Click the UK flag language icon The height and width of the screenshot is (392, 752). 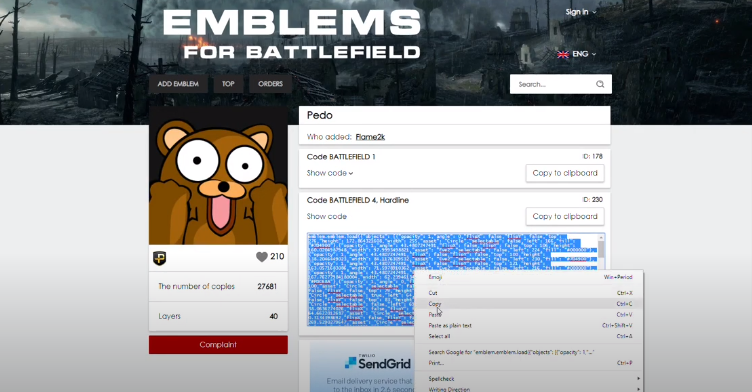pyautogui.click(x=563, y=54)
